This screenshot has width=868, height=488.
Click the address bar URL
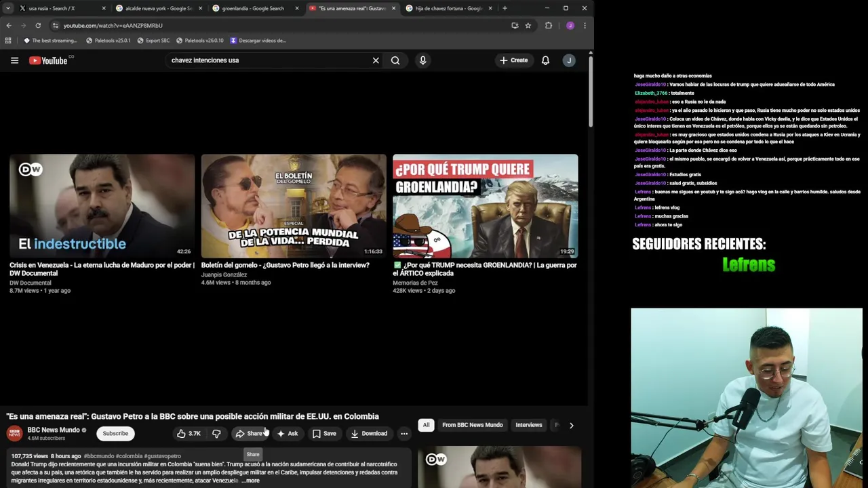113,26
